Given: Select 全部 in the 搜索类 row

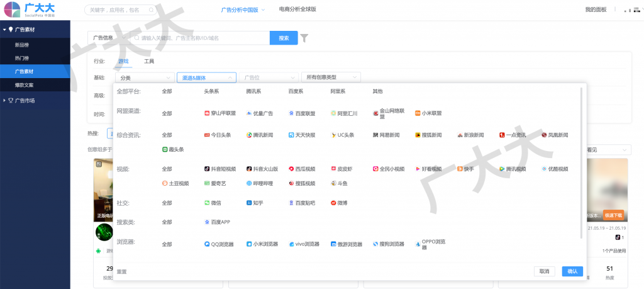Looking at the screenshot, I should pyautogui.click(x=167, y=222).
